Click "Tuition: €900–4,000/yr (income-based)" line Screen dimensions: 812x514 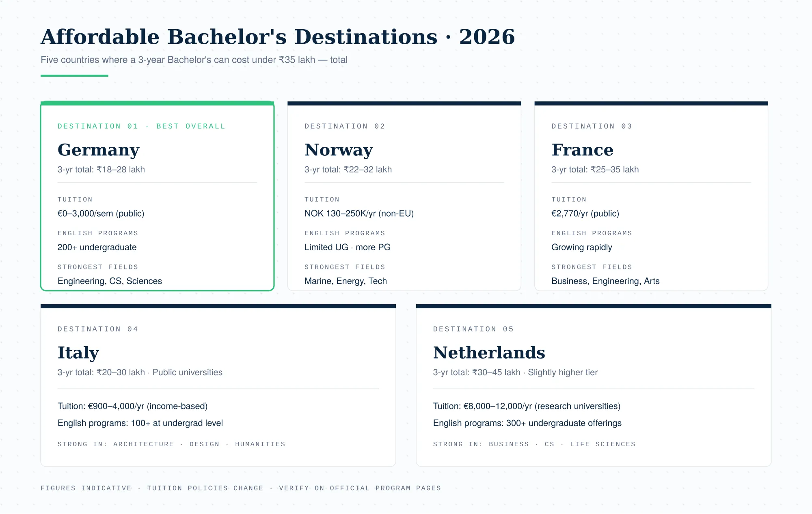(132, 406)
